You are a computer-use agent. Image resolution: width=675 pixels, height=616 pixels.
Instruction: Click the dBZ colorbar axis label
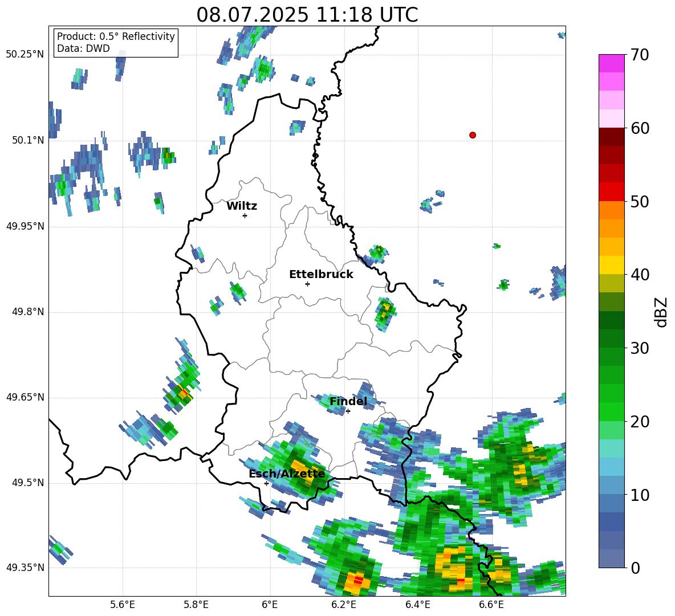660,312
